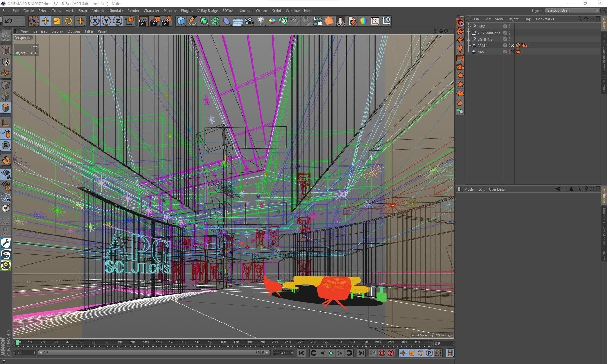Toggle NAV editor visibility red dot
The width and height of the screenshot is (607, 364).
(x=509, y=51)
